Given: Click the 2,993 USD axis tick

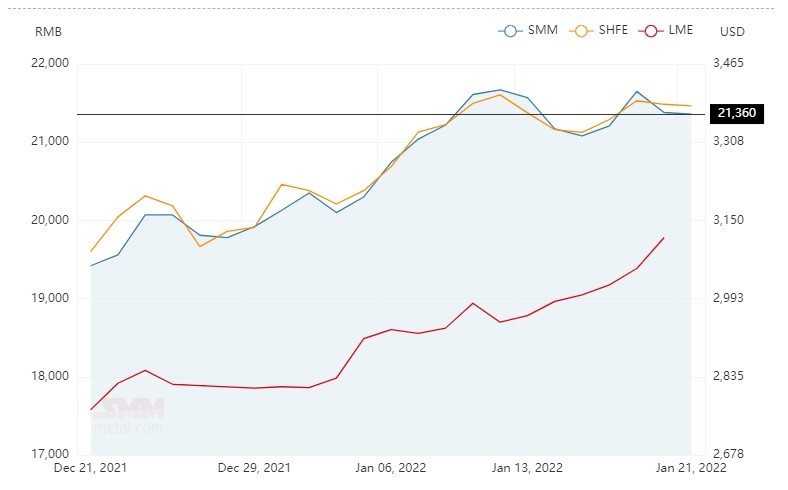Looking at the screenshot, I should tap(728, 298).
